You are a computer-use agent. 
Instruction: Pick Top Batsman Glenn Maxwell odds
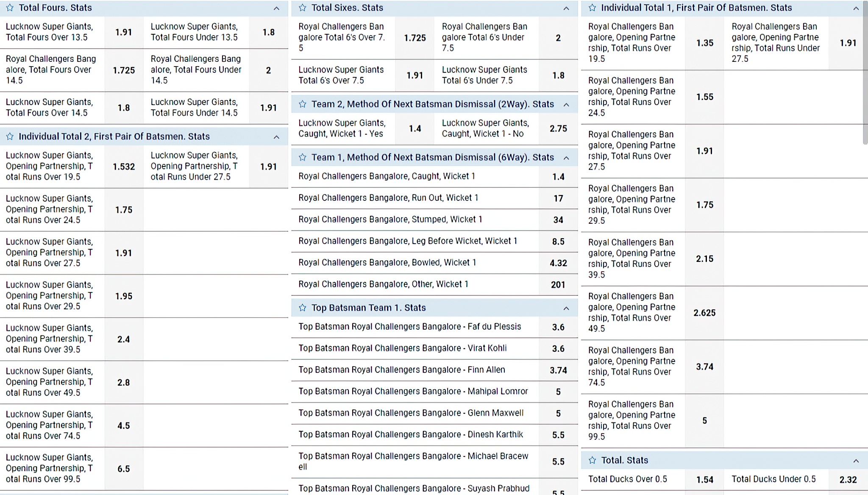558,414
